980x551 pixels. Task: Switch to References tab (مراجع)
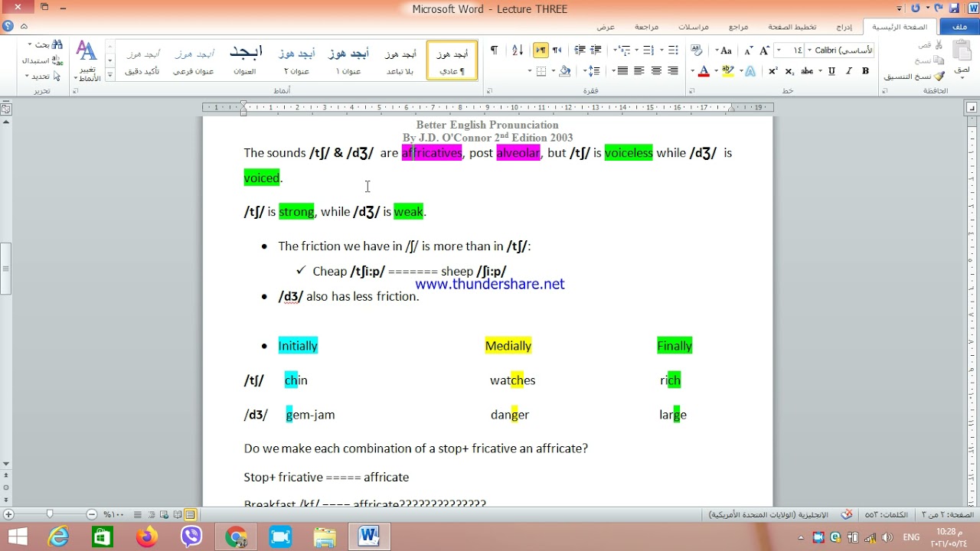738,27
